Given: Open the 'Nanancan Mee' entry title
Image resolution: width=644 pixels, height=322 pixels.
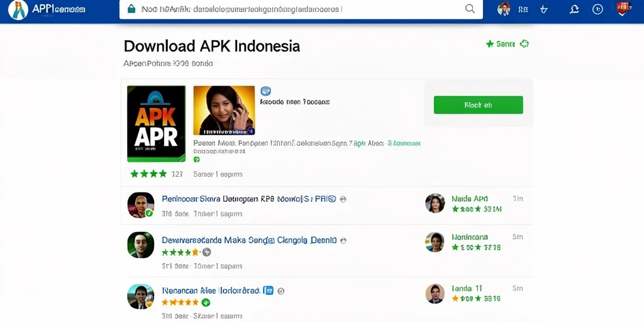Looking at the screenshot, I should point(211,291).
